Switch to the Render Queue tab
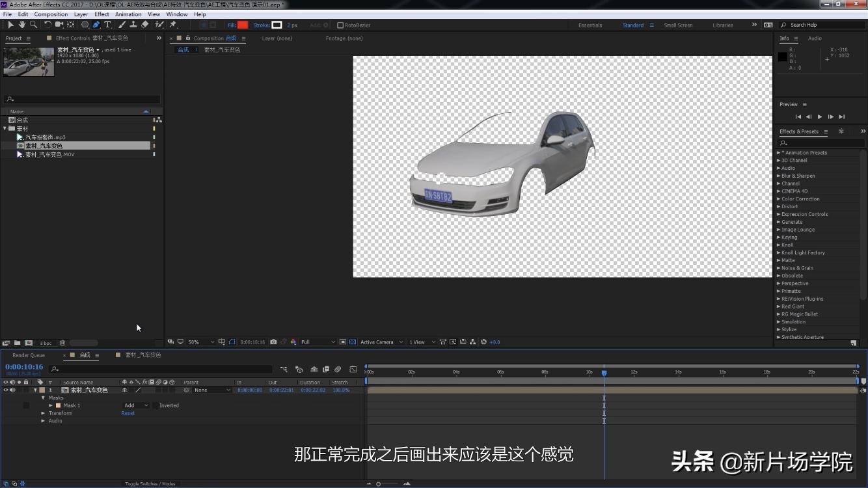868x488 pixels. pyautogui.click(x=29, y=355)
